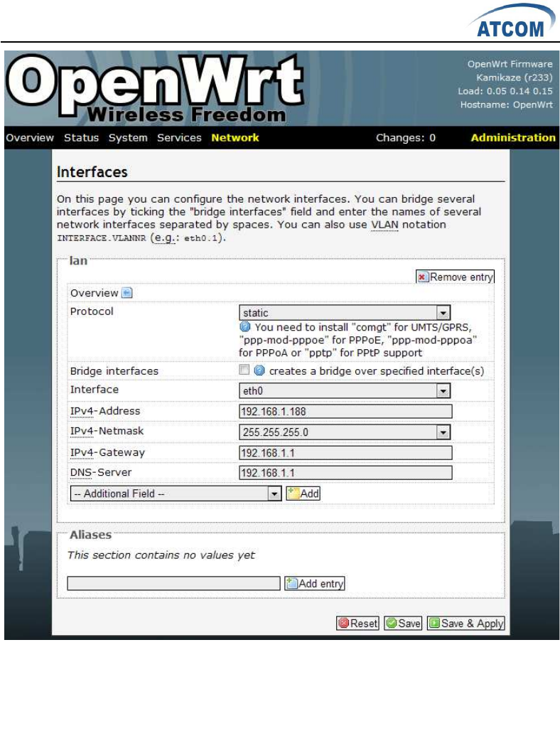Click the Reset button's red icon
Viewport: 560px width, 731px height.
(x=344, y=624)
